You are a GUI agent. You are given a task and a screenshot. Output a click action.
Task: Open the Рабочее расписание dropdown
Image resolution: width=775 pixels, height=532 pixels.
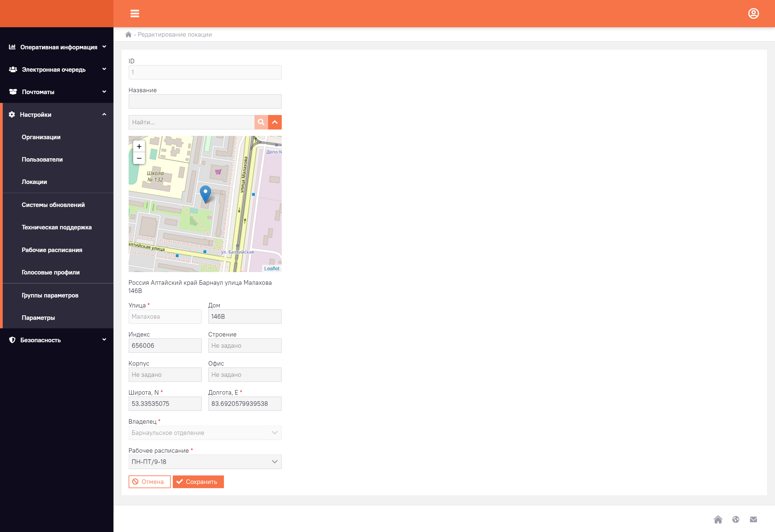(x=205, y=461)
